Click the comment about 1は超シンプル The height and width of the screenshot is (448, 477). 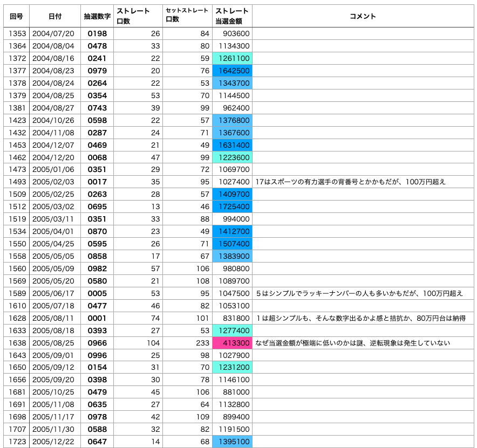pos(361,318)
